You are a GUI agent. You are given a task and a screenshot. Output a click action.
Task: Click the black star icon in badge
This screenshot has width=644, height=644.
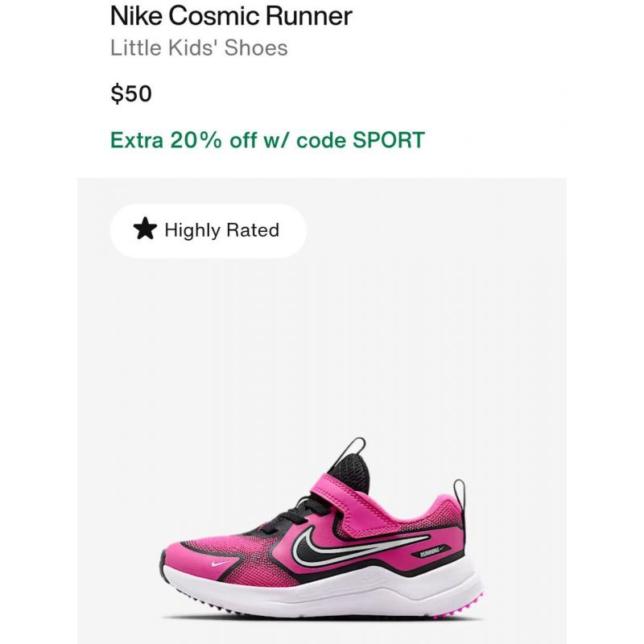click(x=145, y=229)
